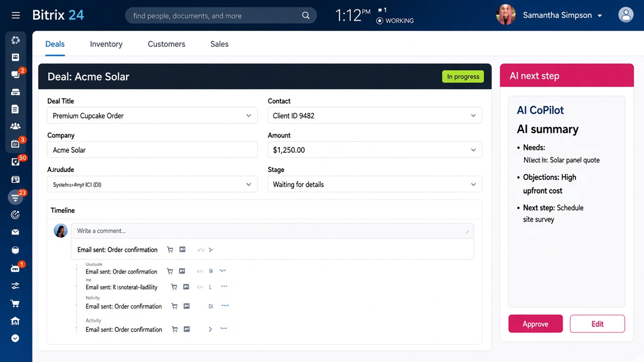Open robot icon with badge 1
The height and width of the screenshot is (362, 644).
click(16, 268)
